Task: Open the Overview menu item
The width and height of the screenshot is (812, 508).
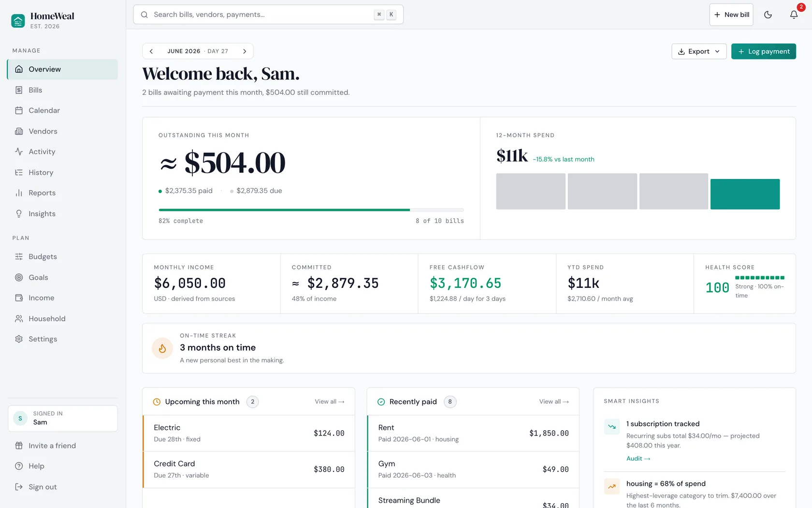Action: 62,69
